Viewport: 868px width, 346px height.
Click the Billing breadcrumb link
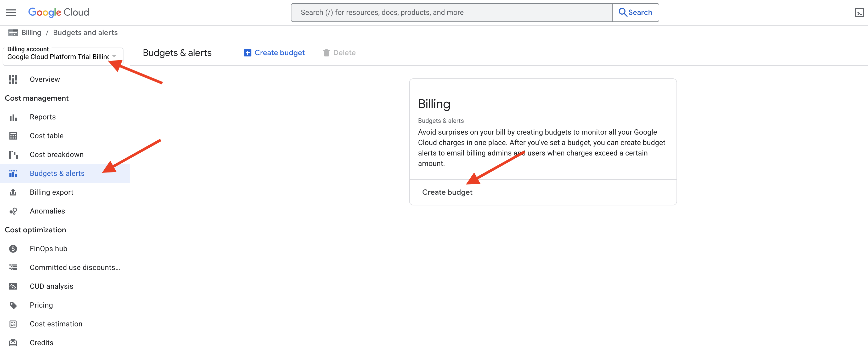click(31, 33)
